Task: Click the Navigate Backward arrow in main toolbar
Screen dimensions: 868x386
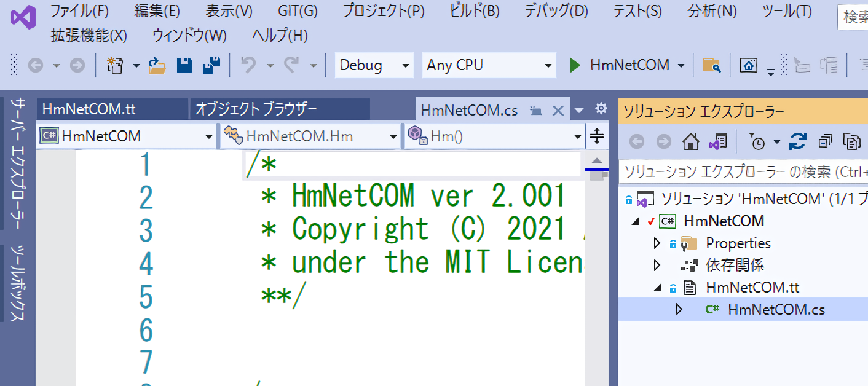Action: pyautogui.click(x=36, y=65)
